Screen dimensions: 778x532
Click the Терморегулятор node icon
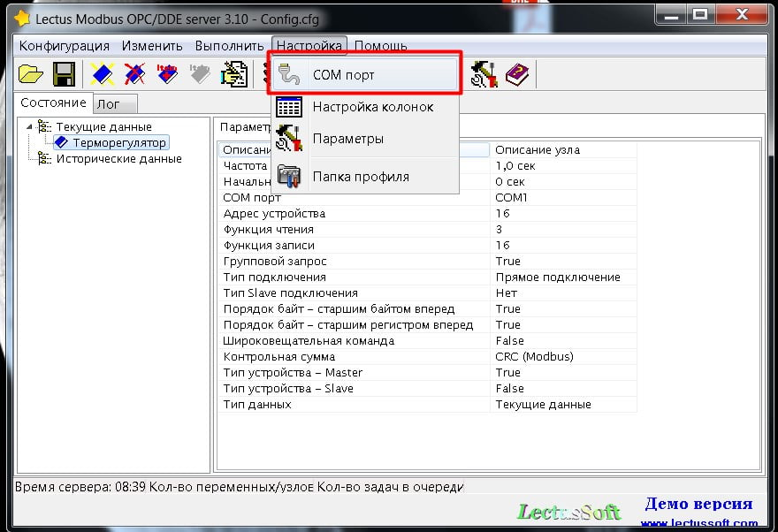62,143
